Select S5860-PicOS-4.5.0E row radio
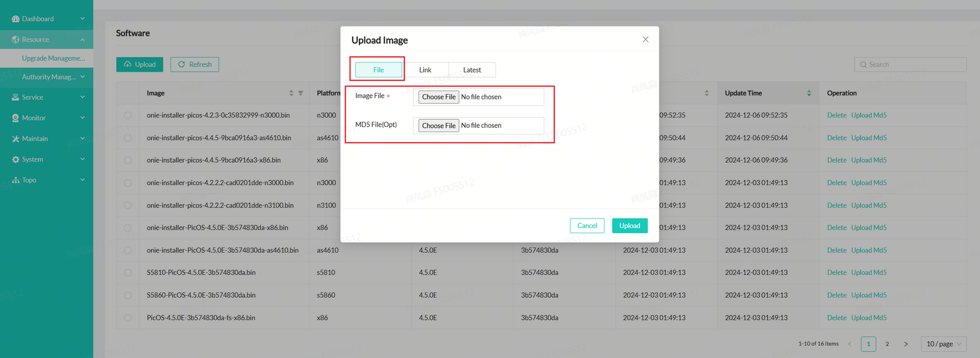 coord(128,295)
